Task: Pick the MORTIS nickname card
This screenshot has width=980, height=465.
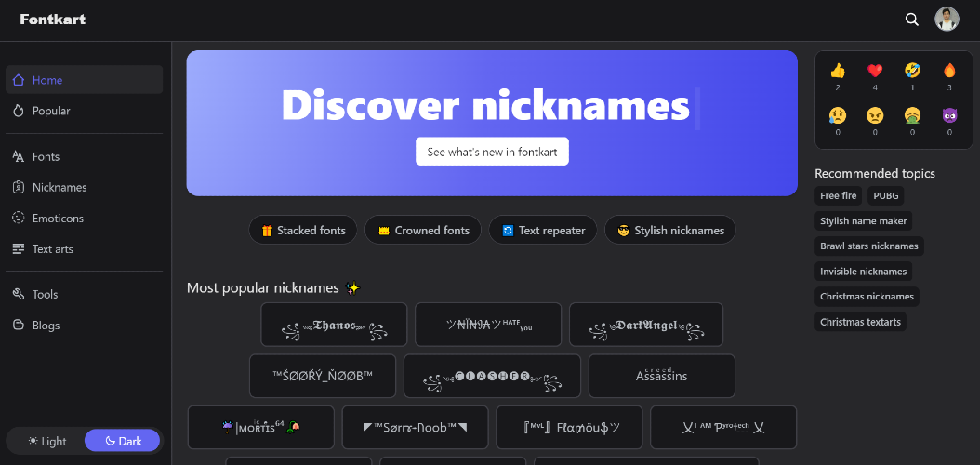Action: coord(261,428)
